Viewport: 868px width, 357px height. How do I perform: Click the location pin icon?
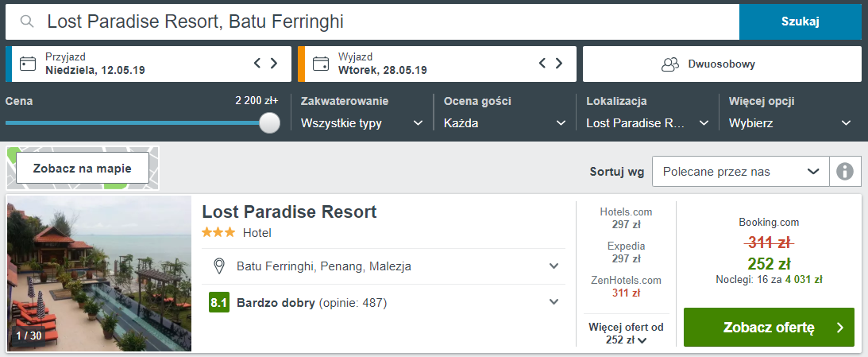pos(219,266)
